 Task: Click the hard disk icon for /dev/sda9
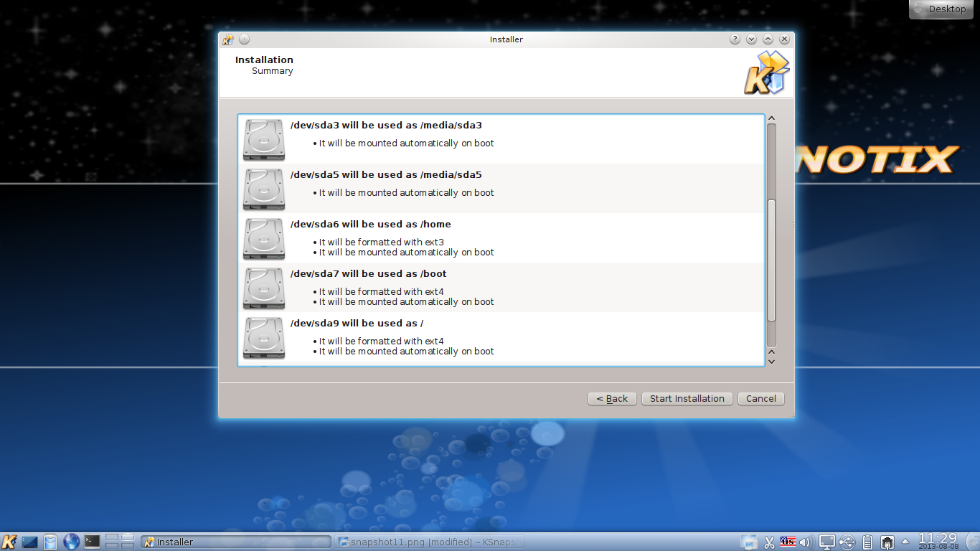click(x=264, y=337)
